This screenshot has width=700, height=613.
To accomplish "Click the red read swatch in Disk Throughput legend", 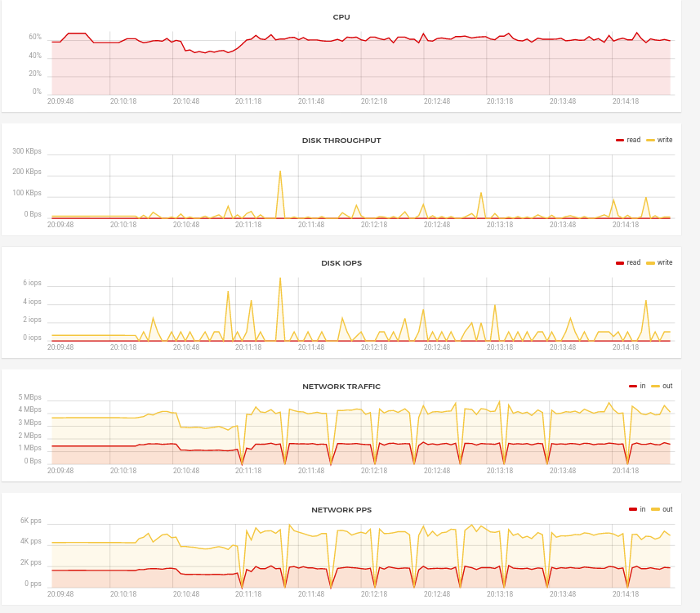I will click(620, 141).
